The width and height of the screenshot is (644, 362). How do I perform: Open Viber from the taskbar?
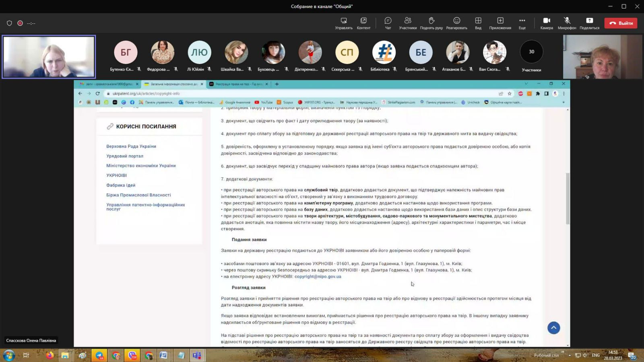coord(132,355)
